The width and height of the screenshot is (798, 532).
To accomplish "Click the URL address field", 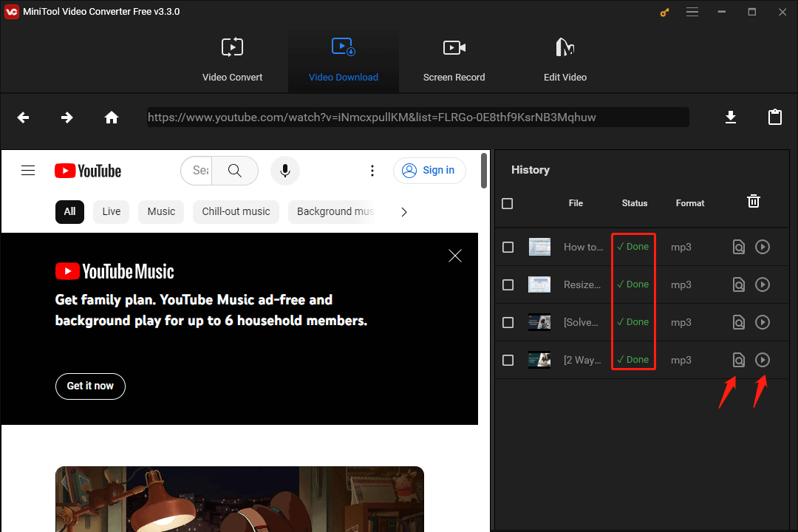I will (x=417, y=117).
